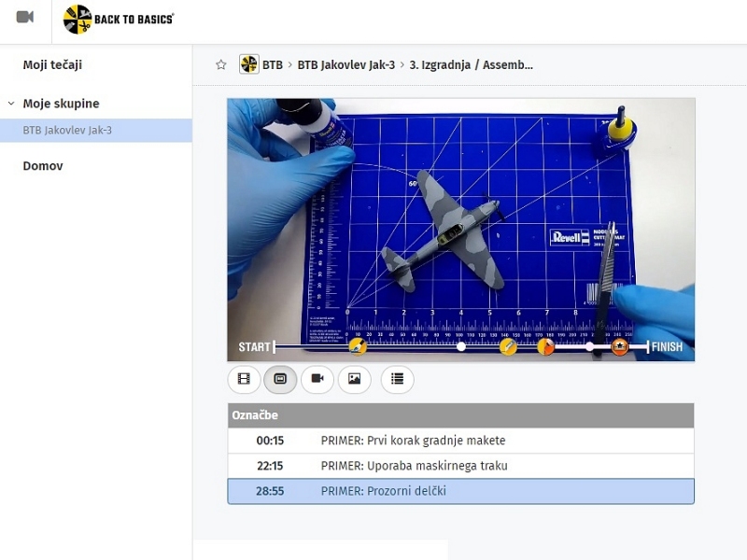Open the Back to Basics logo home

pyautogui.click(x=119, y=19)
